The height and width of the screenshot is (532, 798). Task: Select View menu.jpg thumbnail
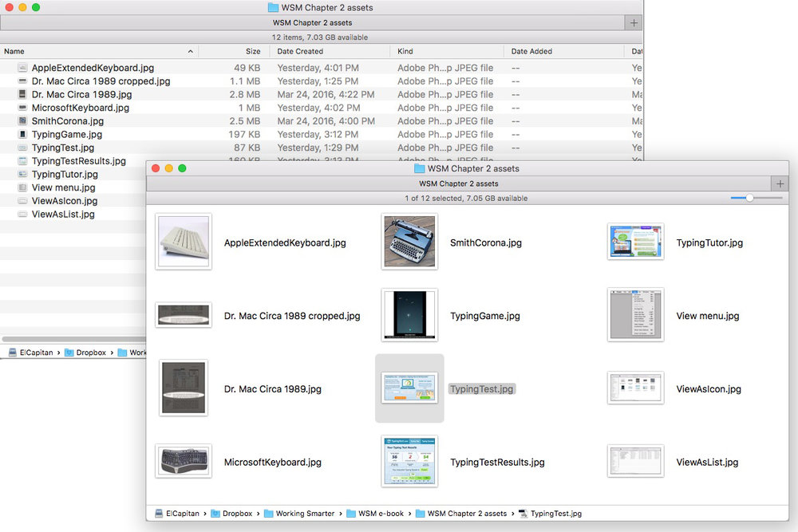click(x=636, y=315)
